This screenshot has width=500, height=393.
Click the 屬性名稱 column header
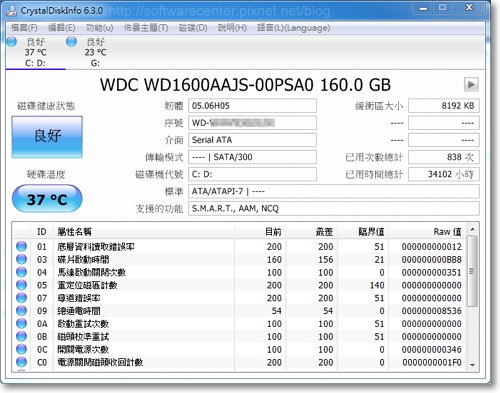click(x=144, y=232)
